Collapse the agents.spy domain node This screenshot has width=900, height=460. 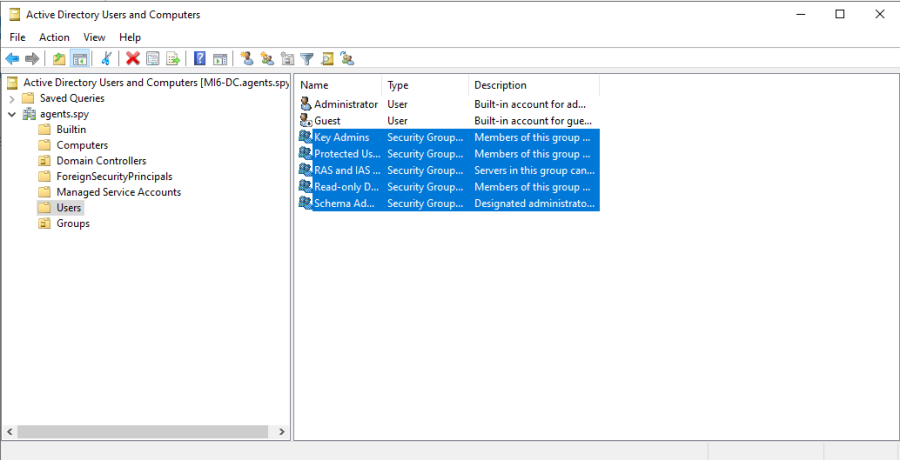pos(12,114)
